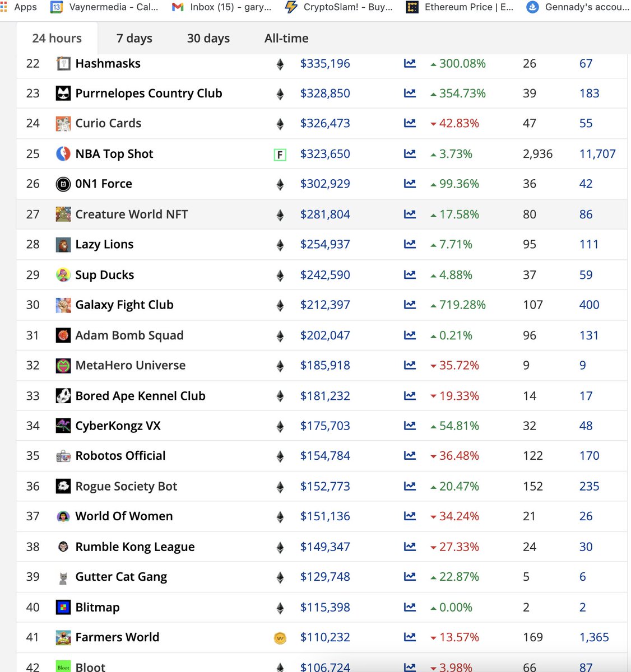
Task: Open the 0N1 Force chart icon
Action: 410,184
